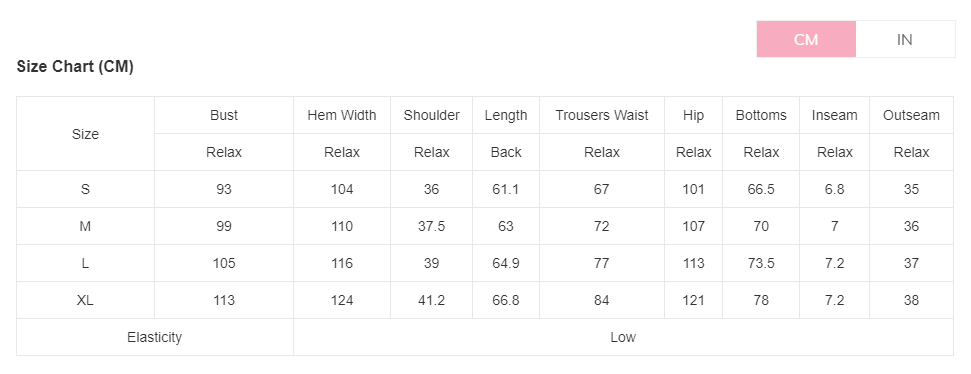This screenshot has width=971, height=374.
Task: Select the XL size row label
Action: point(85,300)
